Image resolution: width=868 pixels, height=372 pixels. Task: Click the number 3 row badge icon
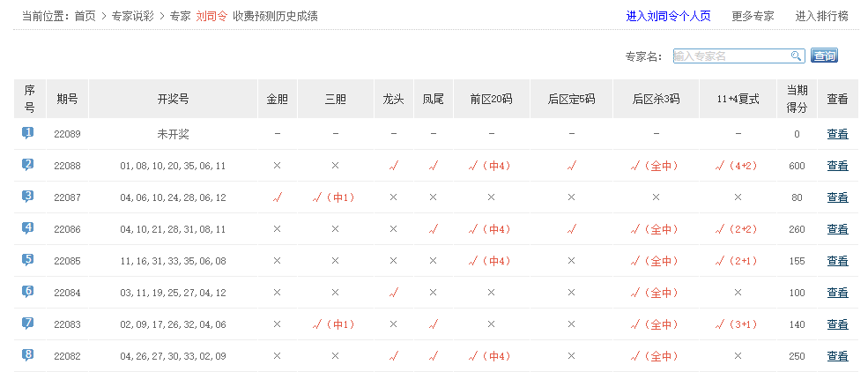click(29, 197)
